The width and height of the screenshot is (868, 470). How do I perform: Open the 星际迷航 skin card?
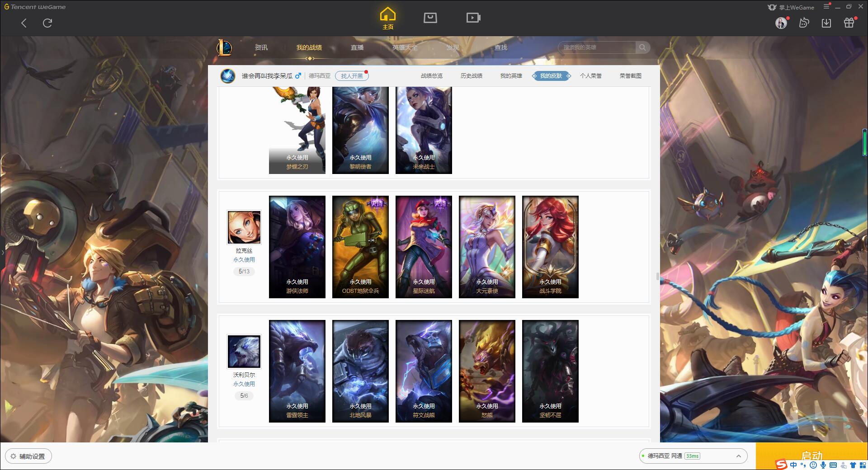424,247
